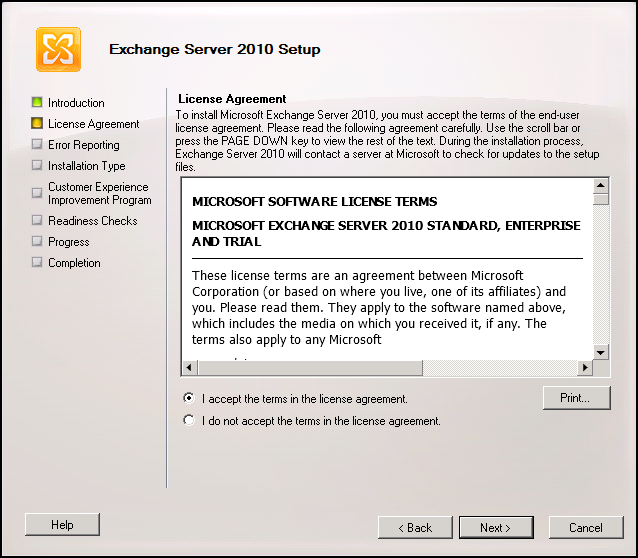Click the Installation Type step indicator square
Viewport: 638px width, 558px height.
[37, 165]
